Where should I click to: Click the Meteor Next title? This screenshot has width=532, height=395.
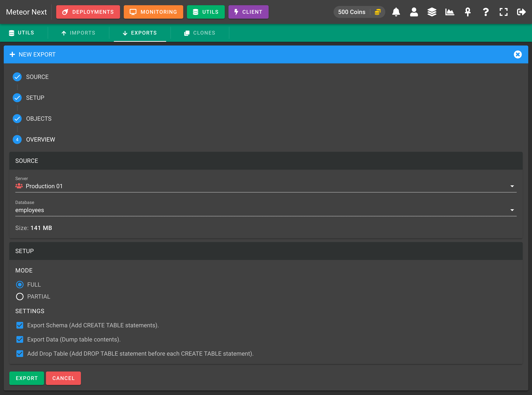click(x=26, y=12)
